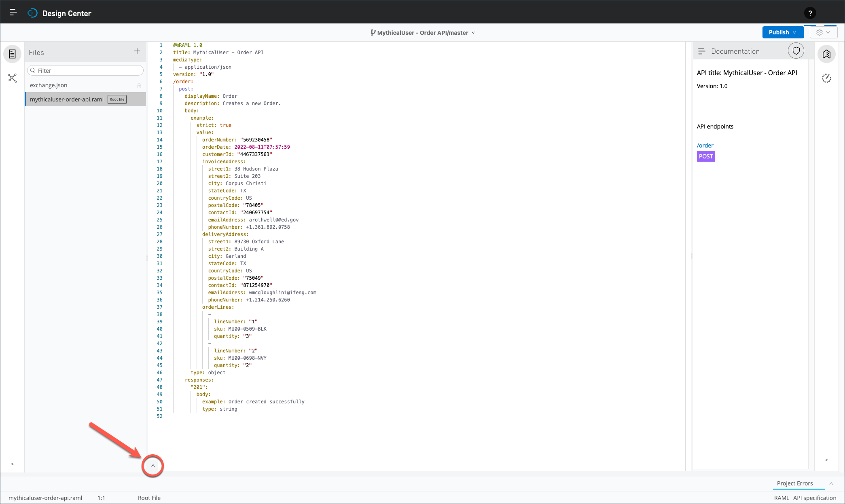845x504 pixels.
Task: Open the help question mark icon
Action: click(810, 13)
